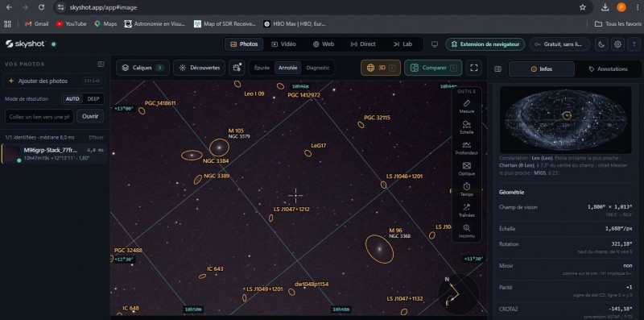
Task: Set resolution mode to AUTO
Action: tap(72, 99)
